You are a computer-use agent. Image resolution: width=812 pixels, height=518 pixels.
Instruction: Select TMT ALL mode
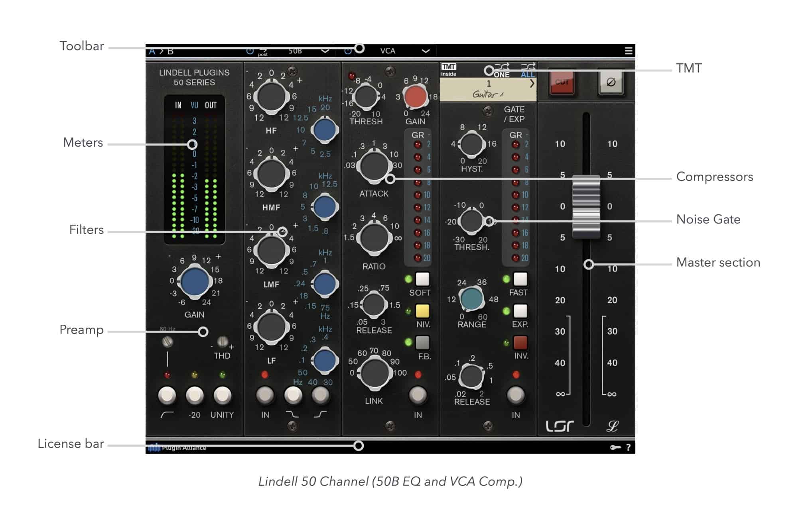click(x=528, y=70)
